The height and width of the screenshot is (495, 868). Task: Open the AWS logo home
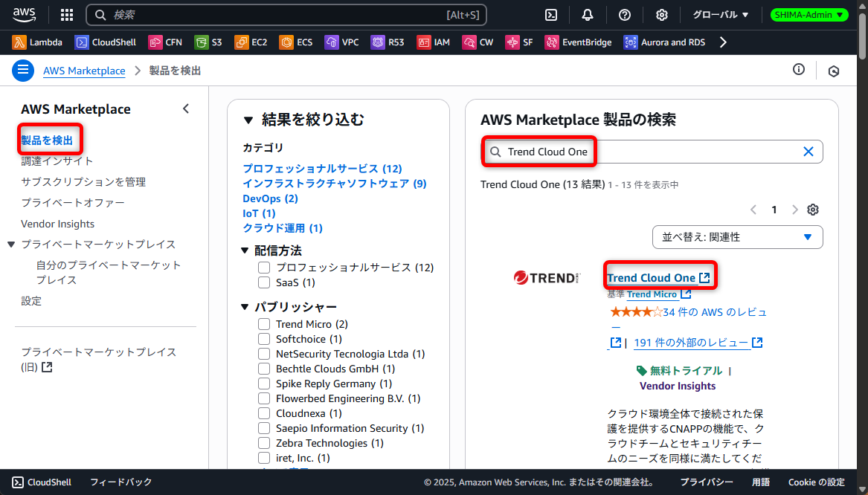[x=24, y=15]
